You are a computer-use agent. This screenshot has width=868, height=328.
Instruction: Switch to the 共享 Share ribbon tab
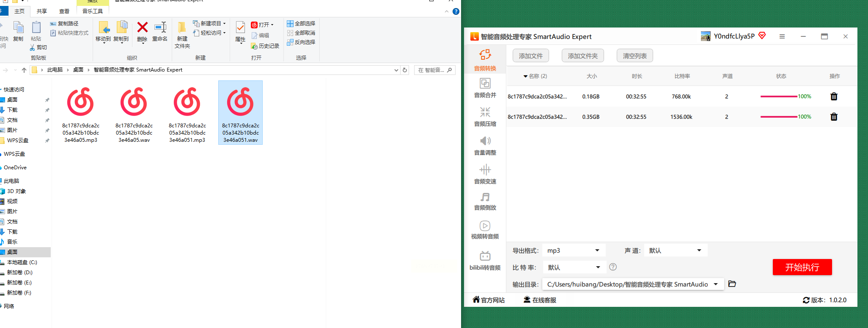[42, 11]
